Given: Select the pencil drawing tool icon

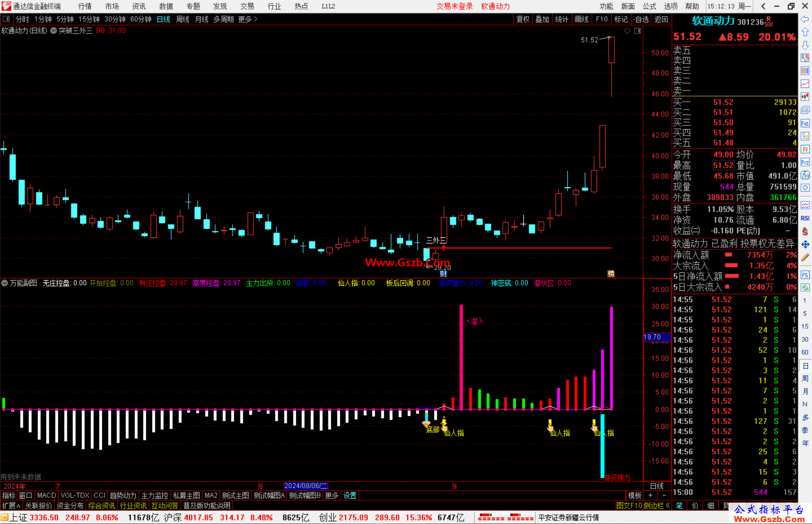Looking at the screenshot, I should click(x=805, y=257).
